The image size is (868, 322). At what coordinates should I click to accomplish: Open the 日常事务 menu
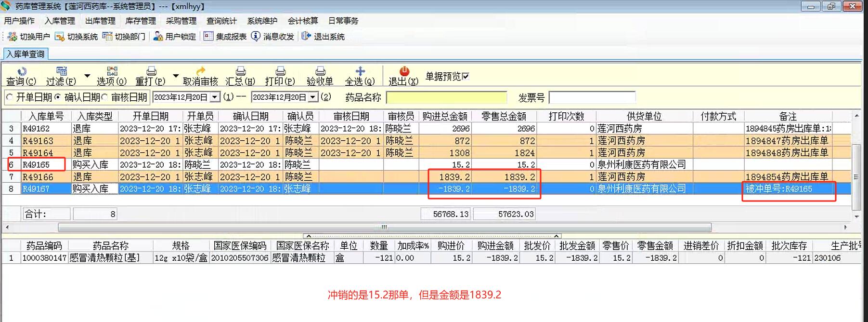click(343, 21)
